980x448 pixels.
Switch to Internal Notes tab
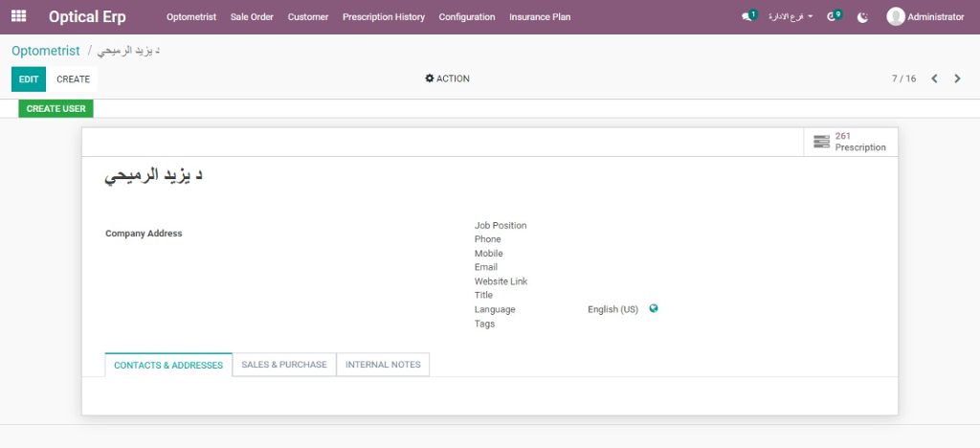(x=383, y=365)
